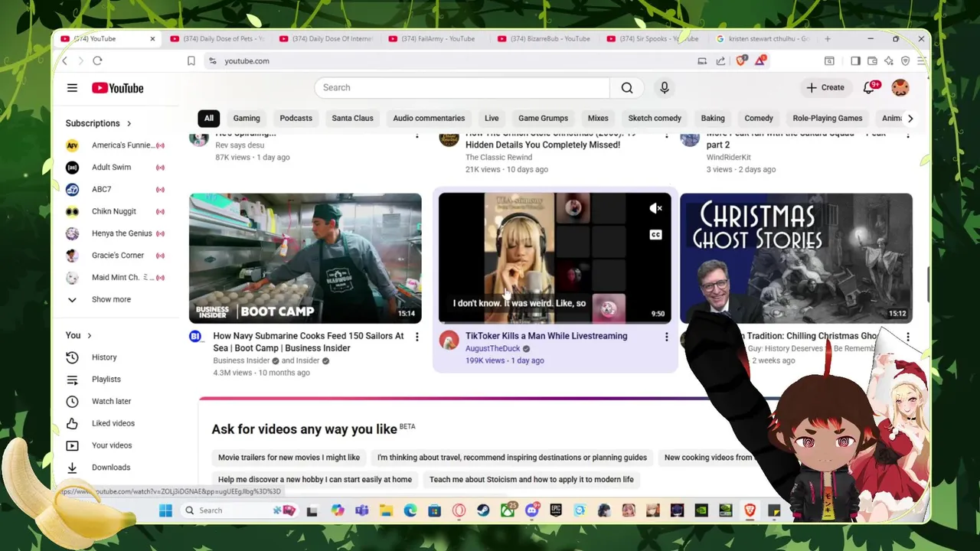
Task: Open Liked videos in the sidebar
Action: (113, 423)
